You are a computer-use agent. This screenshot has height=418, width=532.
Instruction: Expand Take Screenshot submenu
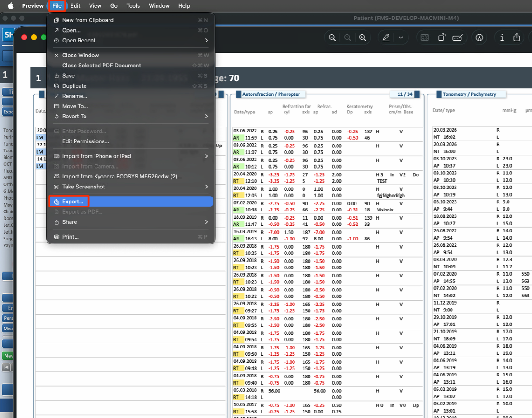pos(131,187)
